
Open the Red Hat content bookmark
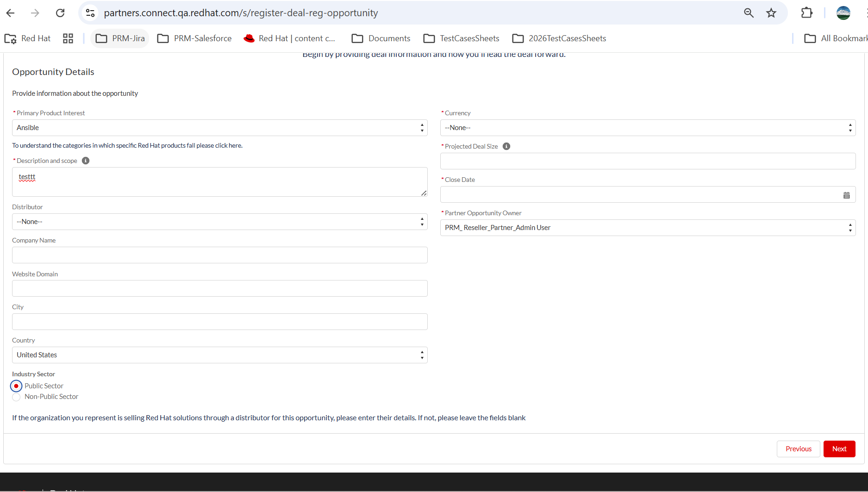pos(289,38)
